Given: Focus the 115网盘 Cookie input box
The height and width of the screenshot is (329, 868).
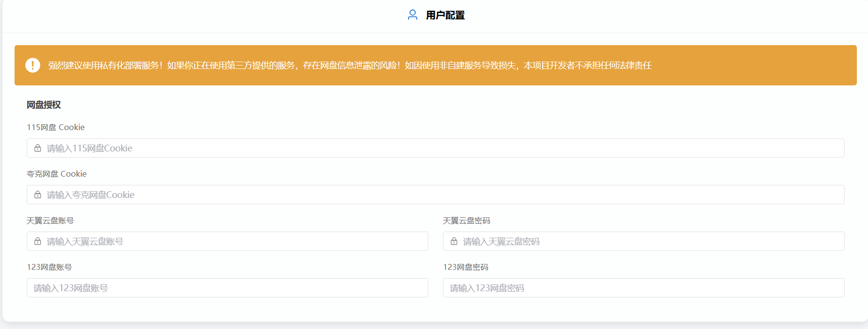Looking at the screenshot, I should click(x=437, y=148).
